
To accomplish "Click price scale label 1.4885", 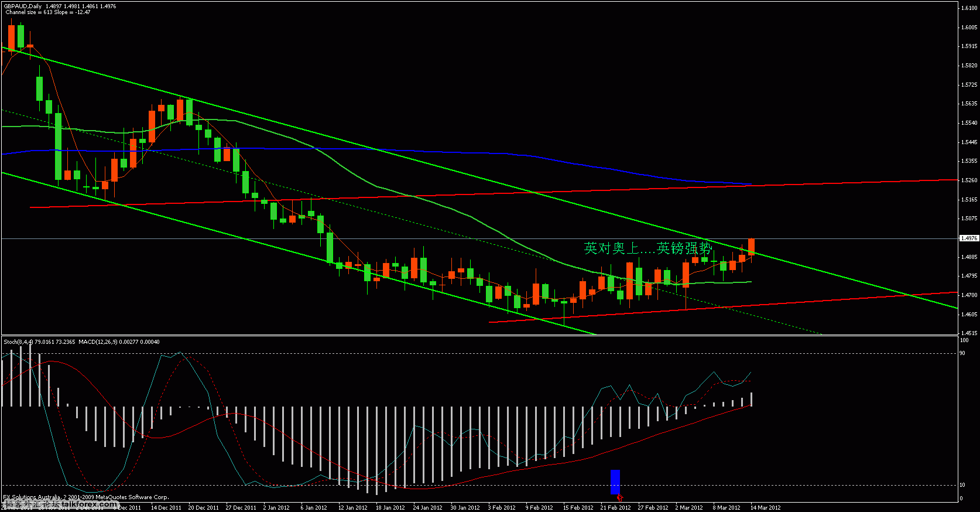I will (x=969, y=257).
